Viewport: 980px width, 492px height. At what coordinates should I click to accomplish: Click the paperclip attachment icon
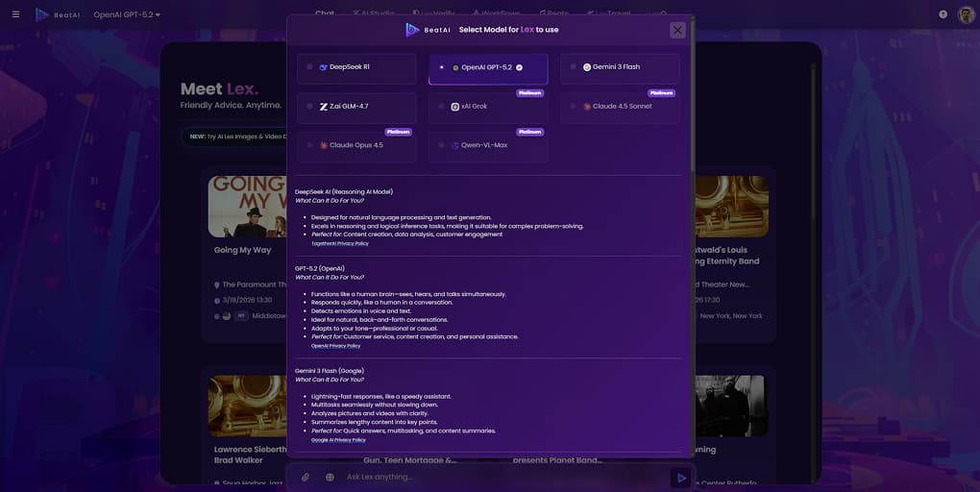click(x=306, y=478)
